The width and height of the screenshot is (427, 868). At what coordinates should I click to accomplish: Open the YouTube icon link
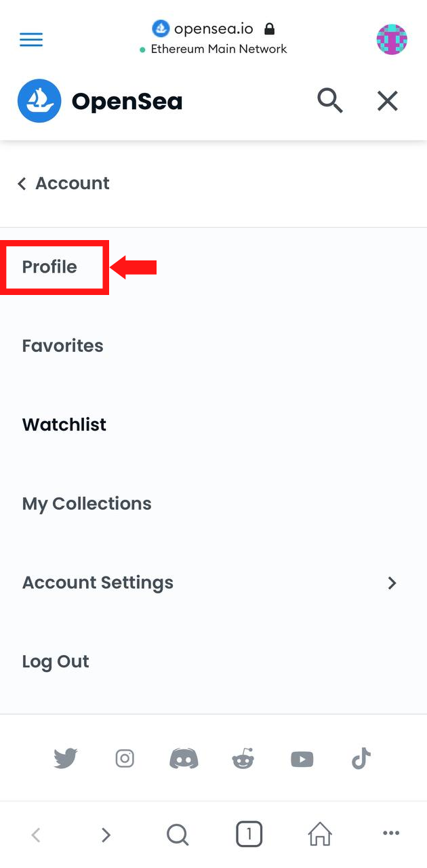[x=302, y=759]
